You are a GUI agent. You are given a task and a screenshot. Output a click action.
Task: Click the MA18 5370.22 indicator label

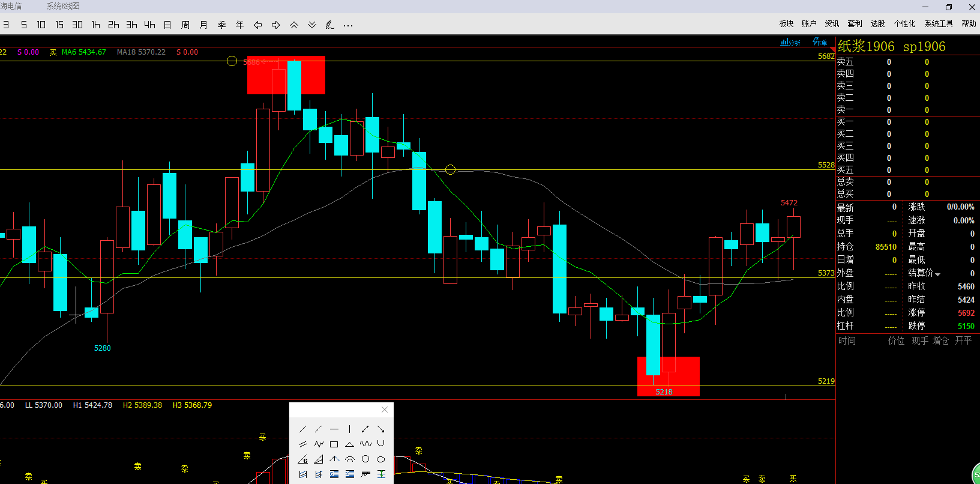(x=141, y=52)
